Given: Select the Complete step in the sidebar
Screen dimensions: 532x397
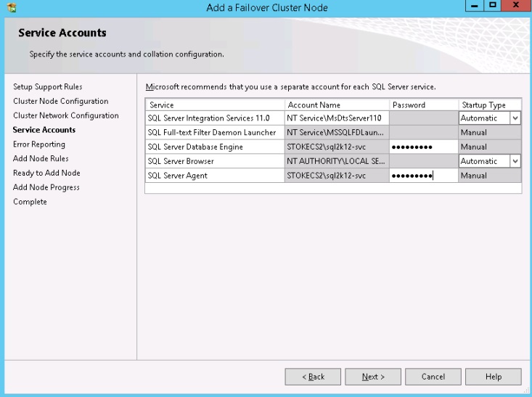Looking at the screenshot, I should tap(30, 202).
